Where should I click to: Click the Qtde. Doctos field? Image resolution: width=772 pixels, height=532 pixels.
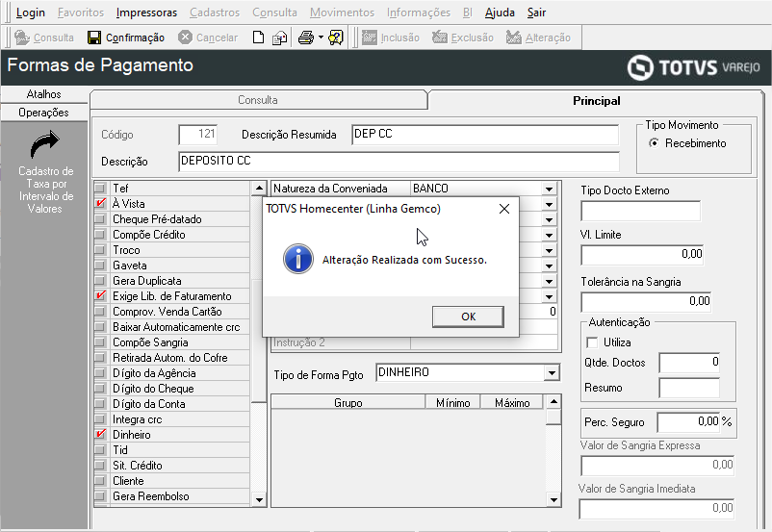[x=689, y=363]
